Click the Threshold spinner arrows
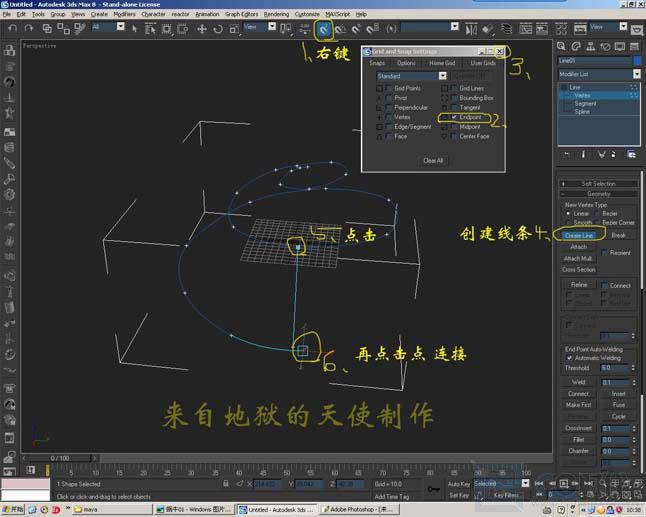Screen dimensions: 646x517 [634, 368]
